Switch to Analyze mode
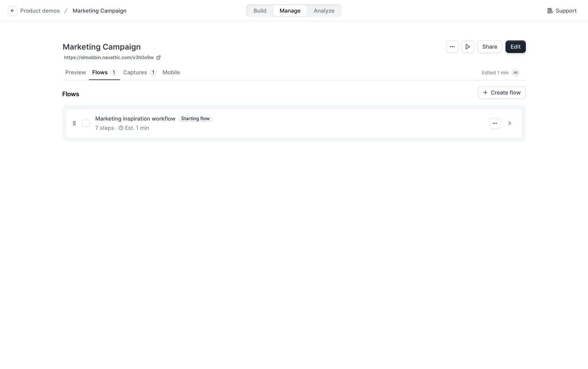 click(324, 11)
